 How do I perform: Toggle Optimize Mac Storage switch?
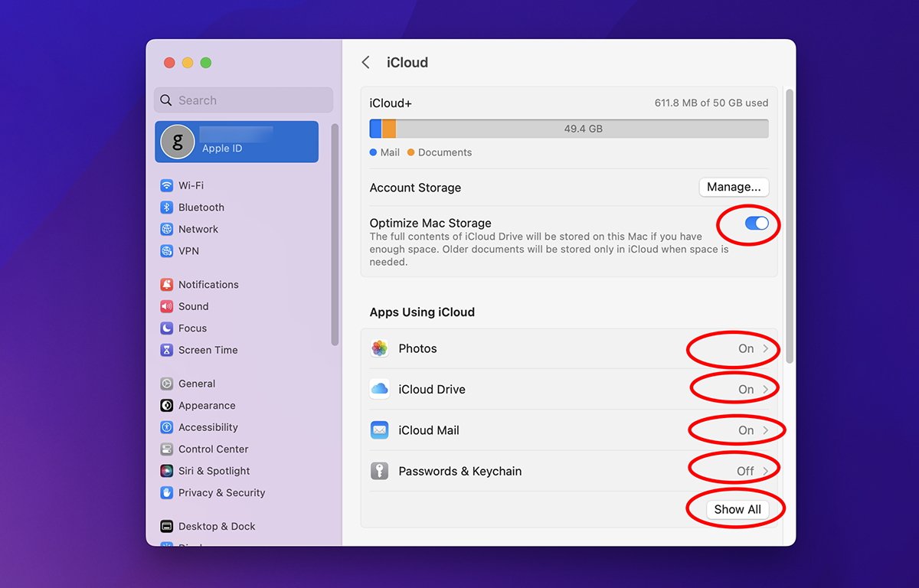756,224
